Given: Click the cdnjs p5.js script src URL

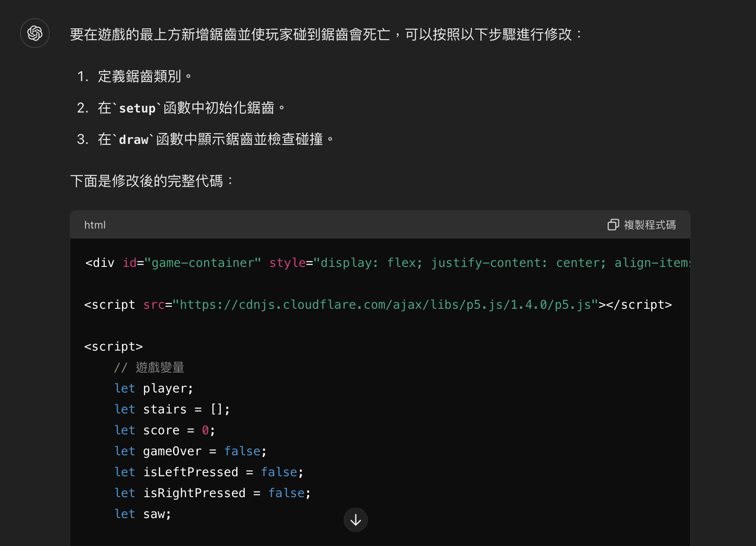Looking at the screenshot, I should click(385, 304).
